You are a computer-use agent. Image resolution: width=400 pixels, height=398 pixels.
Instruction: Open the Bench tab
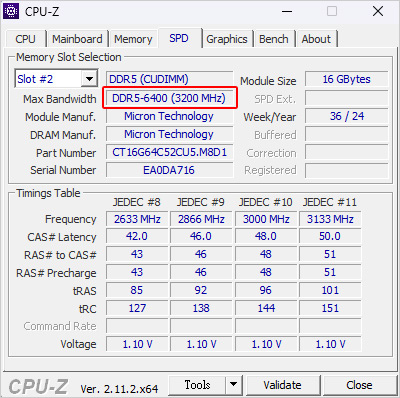click(274, 39)
